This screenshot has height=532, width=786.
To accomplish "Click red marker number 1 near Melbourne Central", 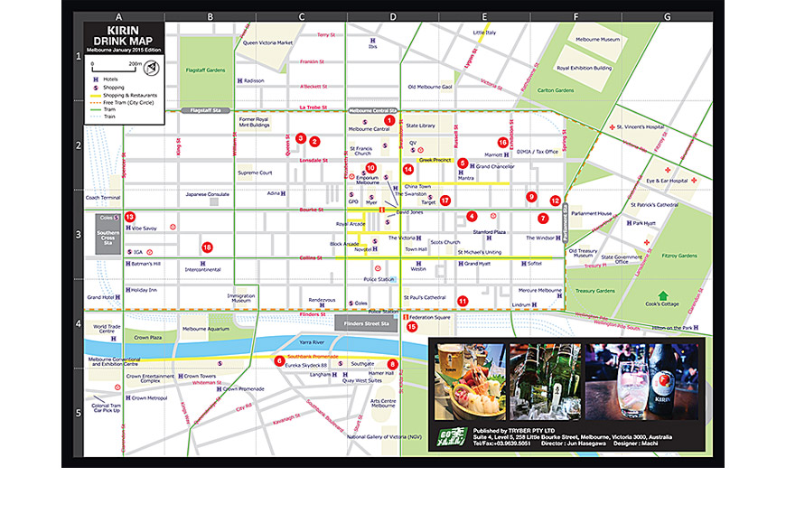I will click(389, 120).
